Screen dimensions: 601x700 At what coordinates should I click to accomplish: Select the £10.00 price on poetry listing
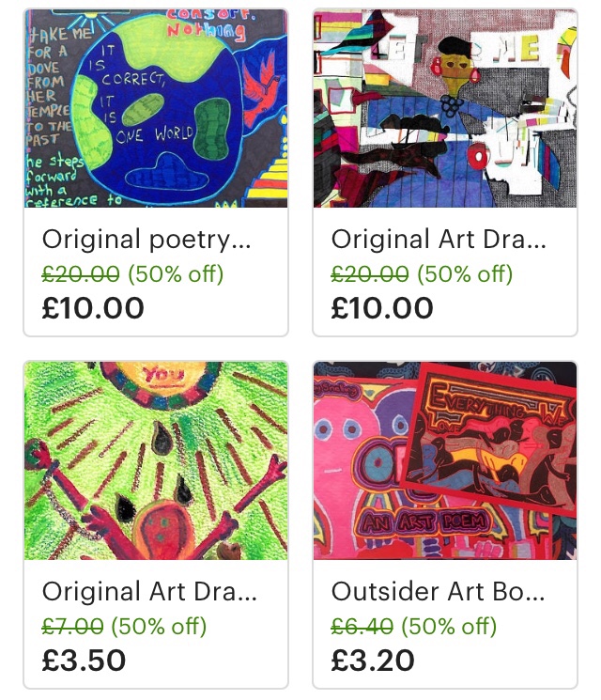coord(93,308)
